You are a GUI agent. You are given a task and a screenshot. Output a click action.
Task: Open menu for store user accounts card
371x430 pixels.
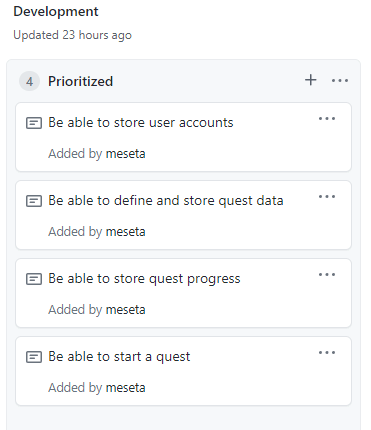[x=327, y=118]
